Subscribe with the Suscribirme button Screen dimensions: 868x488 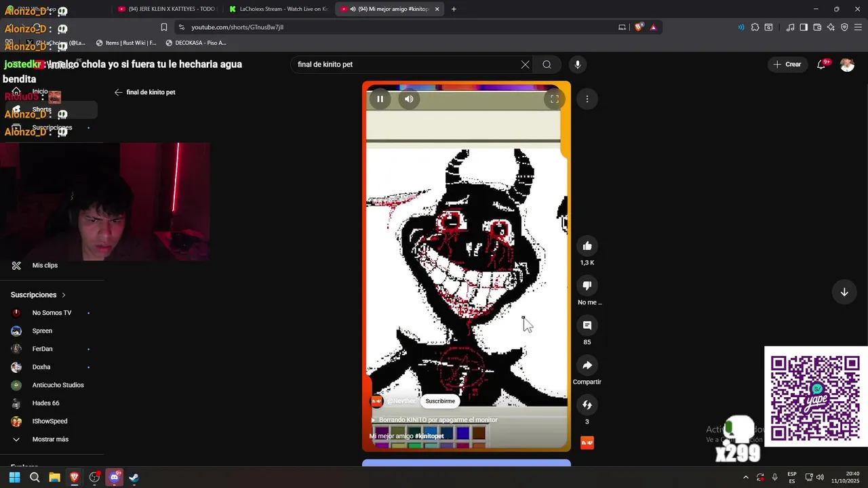(440, 401)
